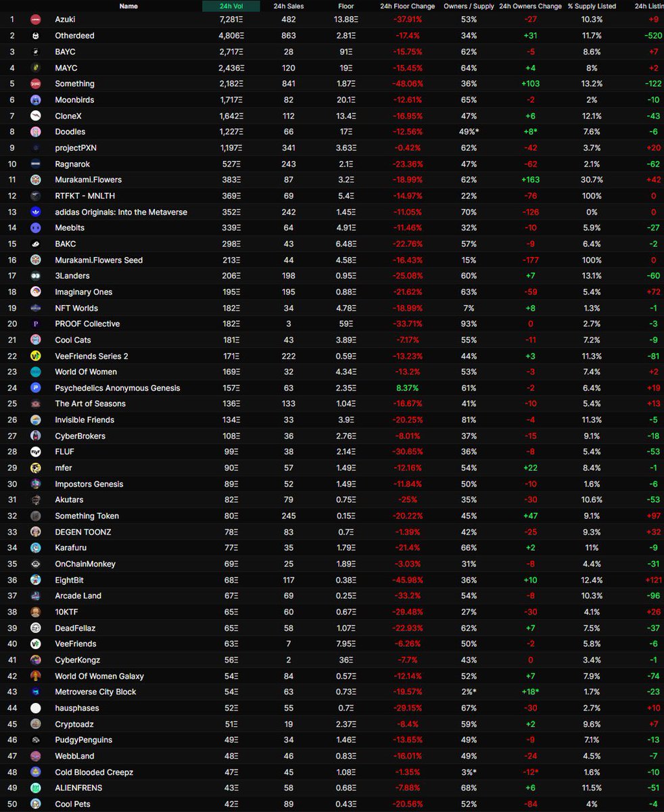Click the adidas Originals collection logo icon
The image size is (664, 812).
[x=36, y=212]
